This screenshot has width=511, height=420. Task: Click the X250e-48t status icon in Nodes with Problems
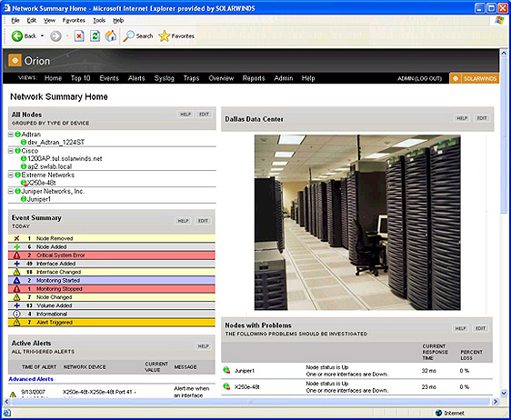tap(226, 386)
